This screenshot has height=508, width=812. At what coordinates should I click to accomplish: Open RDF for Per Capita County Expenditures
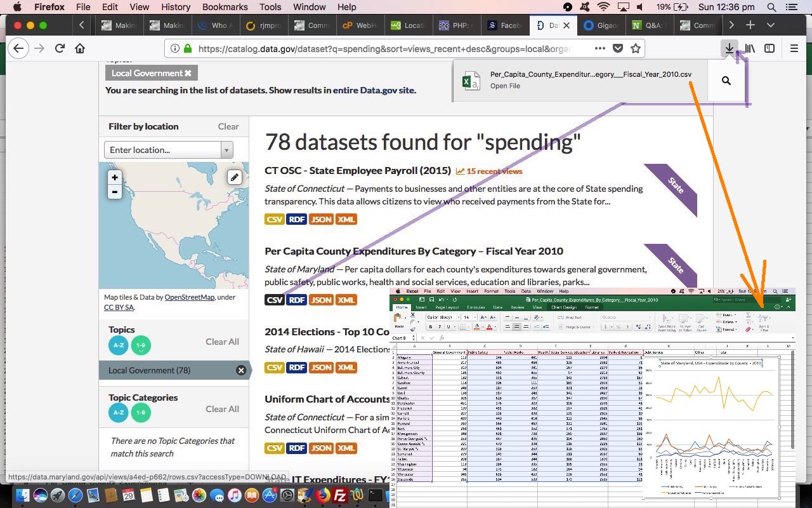point(296,300)
